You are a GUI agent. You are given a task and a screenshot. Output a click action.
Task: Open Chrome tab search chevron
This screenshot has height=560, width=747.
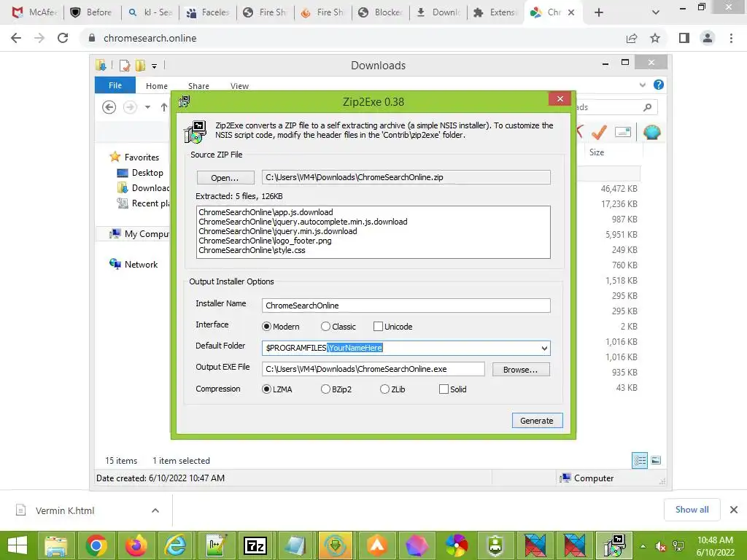(656, 12)
